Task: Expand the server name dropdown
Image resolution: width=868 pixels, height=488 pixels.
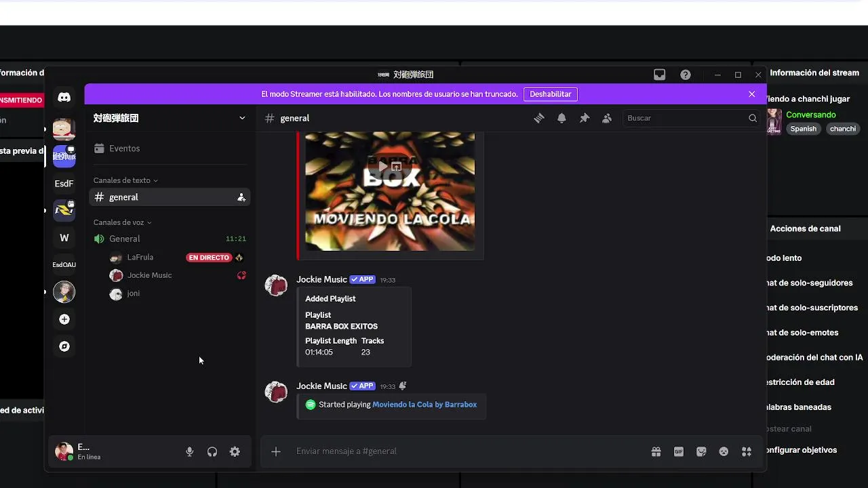Action: (242, 118)
